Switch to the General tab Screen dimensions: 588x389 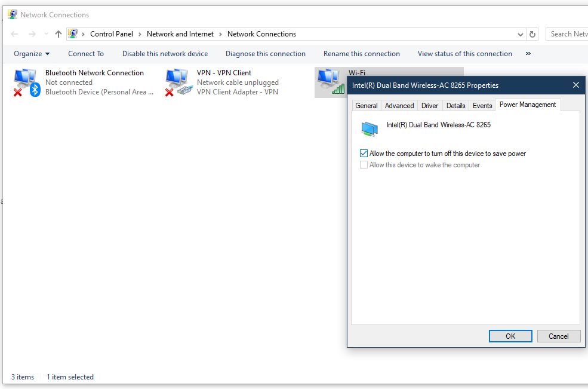pos(367,106)
